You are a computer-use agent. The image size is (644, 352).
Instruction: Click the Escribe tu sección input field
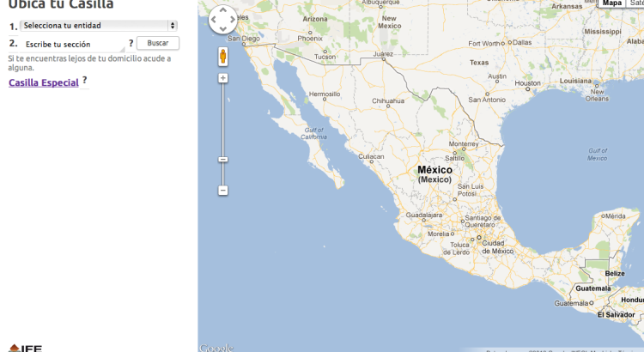(x=74, y=45)
